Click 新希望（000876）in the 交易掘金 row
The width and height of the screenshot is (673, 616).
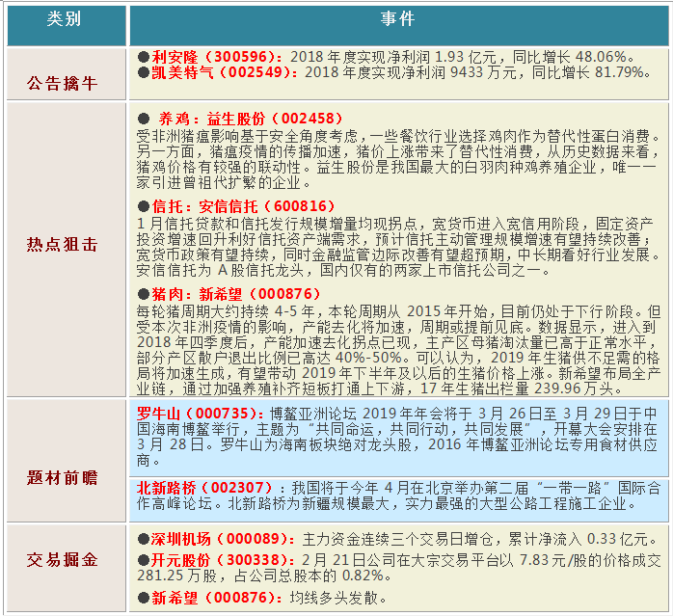tap(217, 597)
